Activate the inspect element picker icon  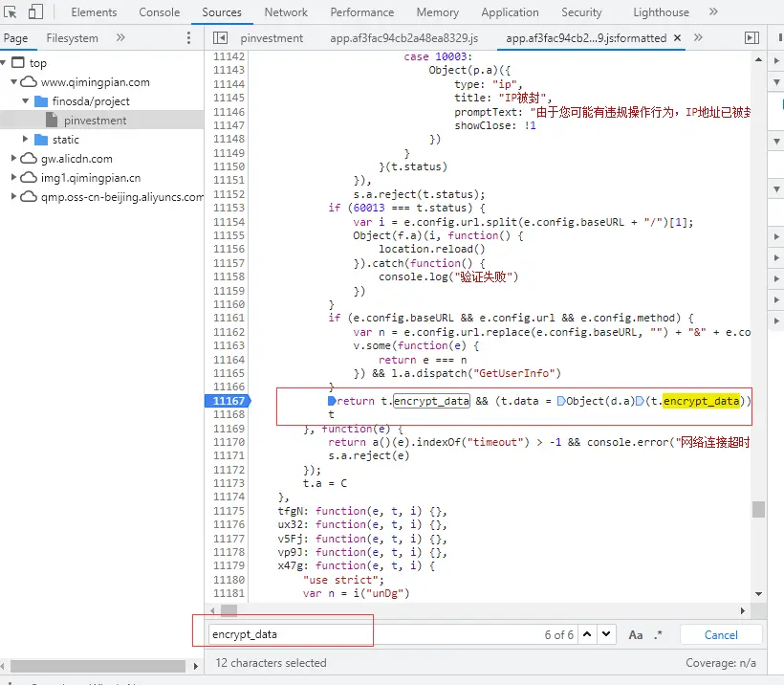pos(10,12)
